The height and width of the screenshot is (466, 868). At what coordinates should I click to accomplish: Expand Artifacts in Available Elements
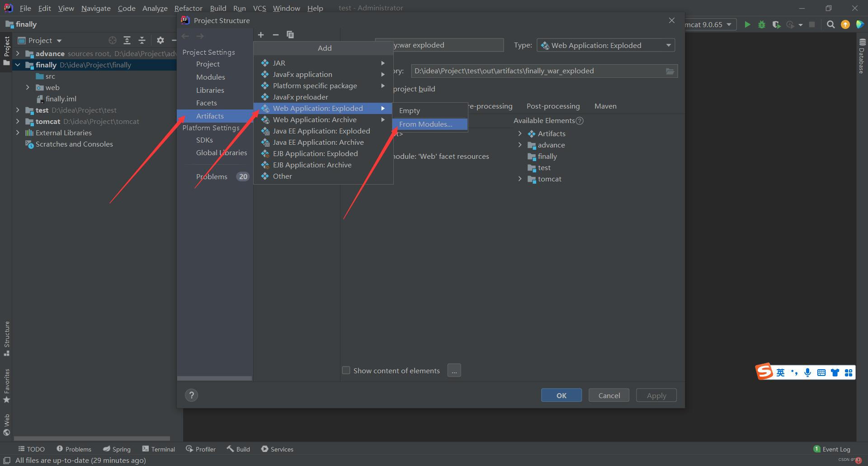tap(520, 133)
